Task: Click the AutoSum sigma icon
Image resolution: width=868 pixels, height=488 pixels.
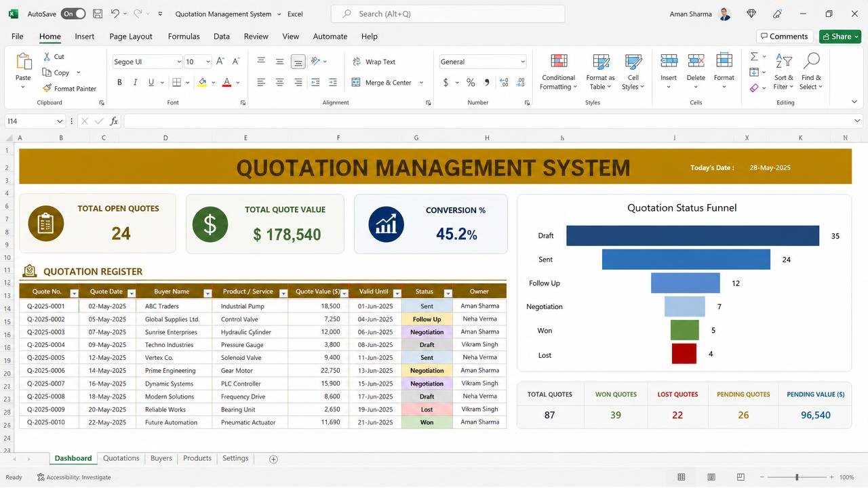Action: (x=754, y=57)
